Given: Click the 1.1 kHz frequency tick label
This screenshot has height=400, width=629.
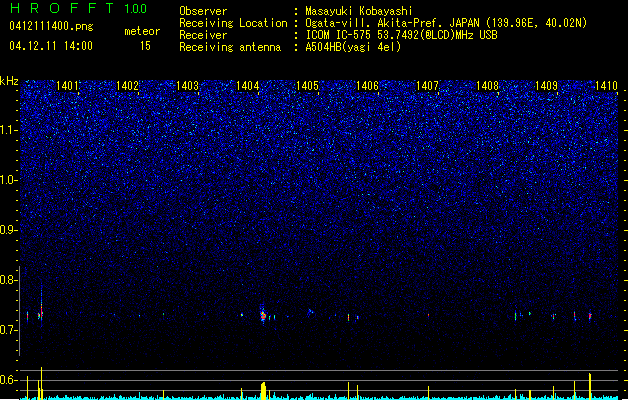Looking at the screenshot, I should coord(8,130).
